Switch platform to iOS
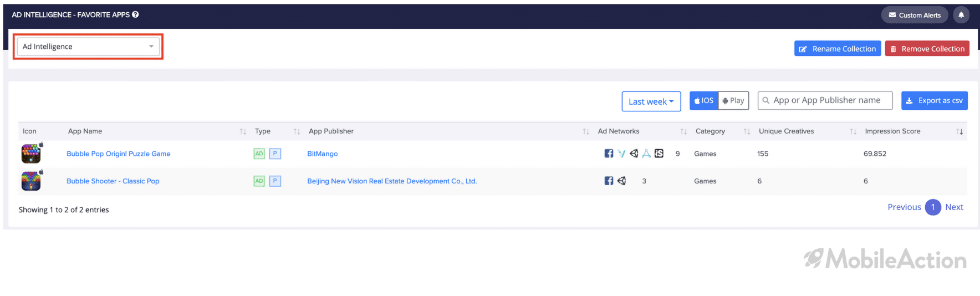This screenshot has width=980, height=296. pos(704,100)
